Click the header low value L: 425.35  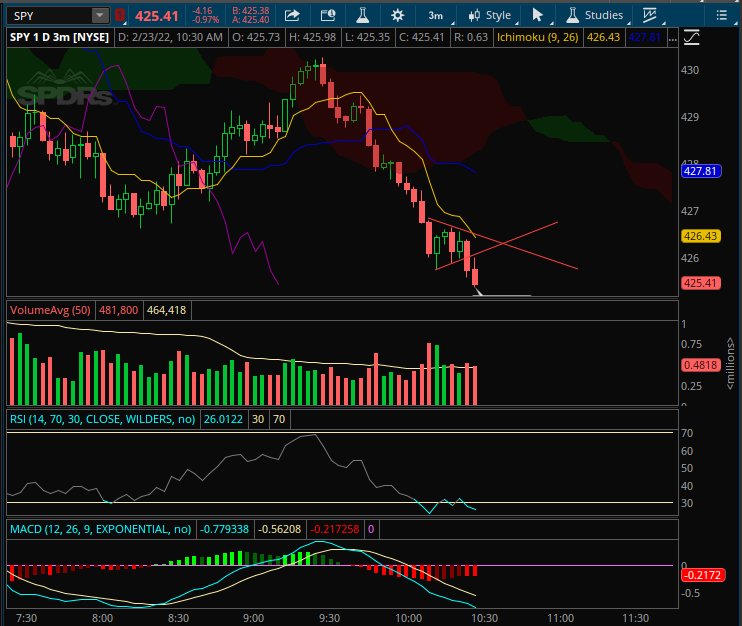click(367, 37)
